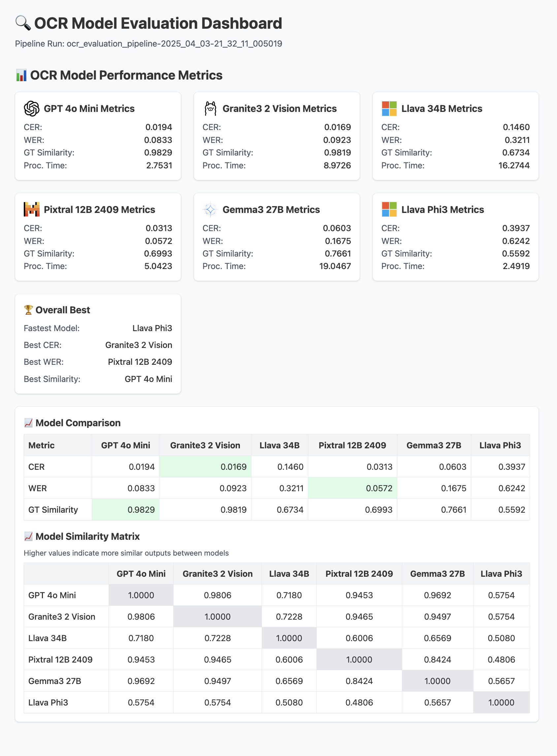Select the Gemma3 27B row label in Similarity Matrix
This screenshot has width=557, height=756.
point(55,681)
